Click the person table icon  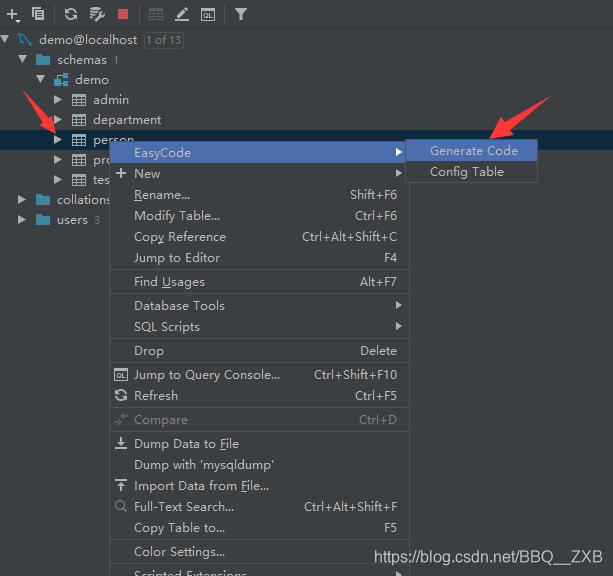pos(79,140)
